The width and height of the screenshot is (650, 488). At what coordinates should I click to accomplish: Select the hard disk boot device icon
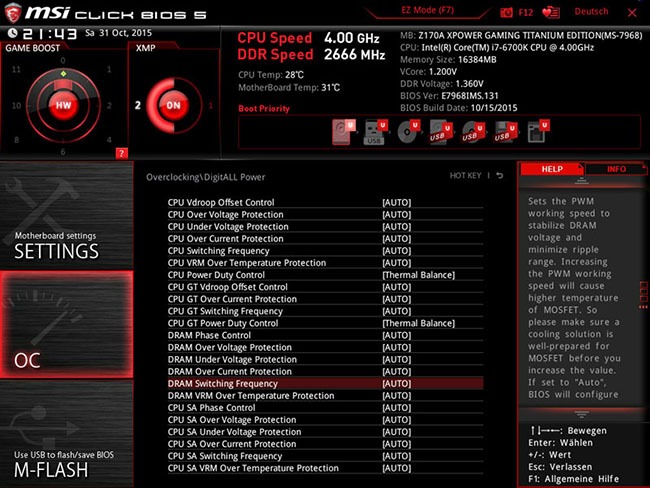(344, 132)
